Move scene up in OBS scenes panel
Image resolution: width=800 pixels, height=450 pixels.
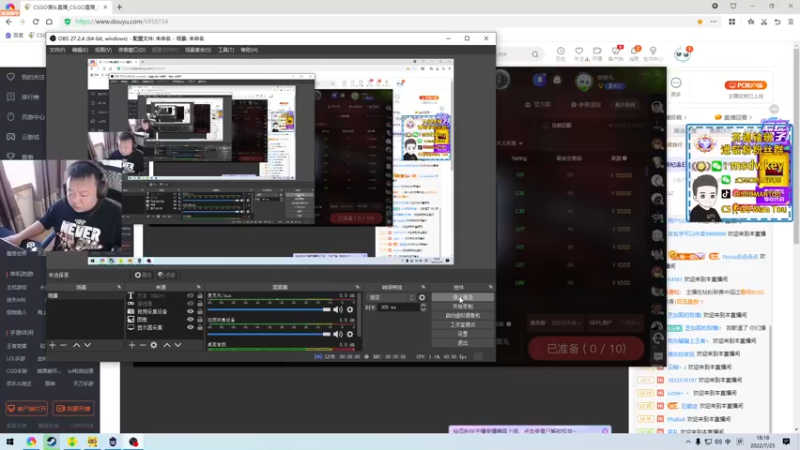[77, 345]
